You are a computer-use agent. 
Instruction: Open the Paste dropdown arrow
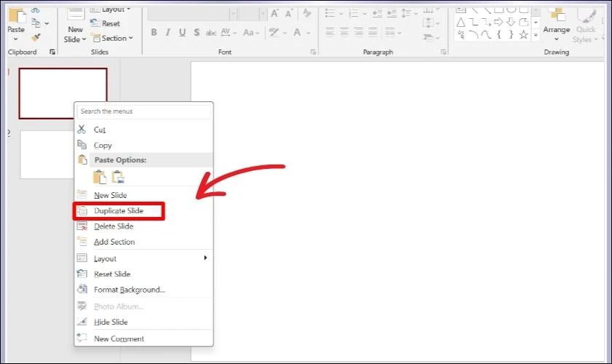(15, 39)
